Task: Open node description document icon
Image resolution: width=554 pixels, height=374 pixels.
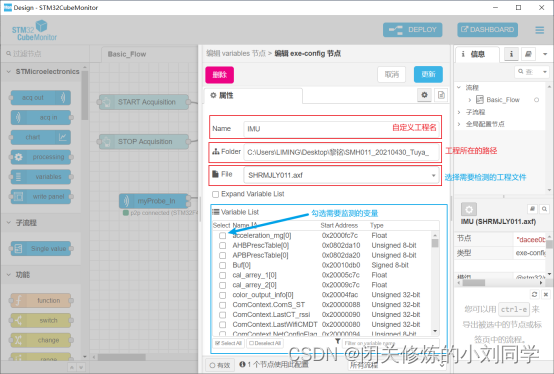Action: point(441,95)
